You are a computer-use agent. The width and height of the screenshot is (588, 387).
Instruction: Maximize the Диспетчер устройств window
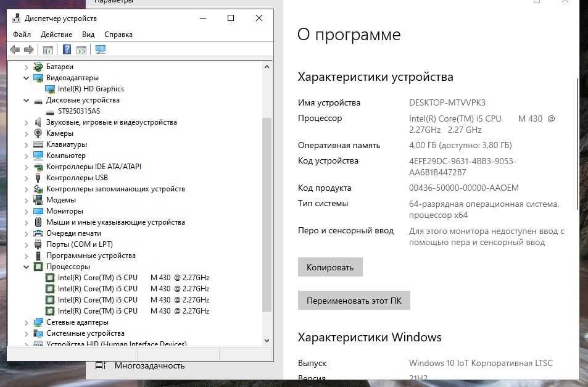231,18
